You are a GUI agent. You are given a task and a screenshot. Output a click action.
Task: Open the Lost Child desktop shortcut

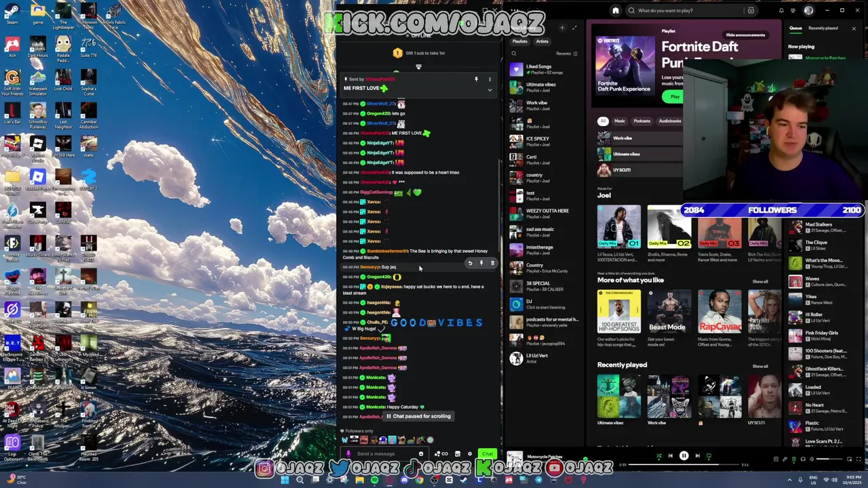(x=63, y=81)
